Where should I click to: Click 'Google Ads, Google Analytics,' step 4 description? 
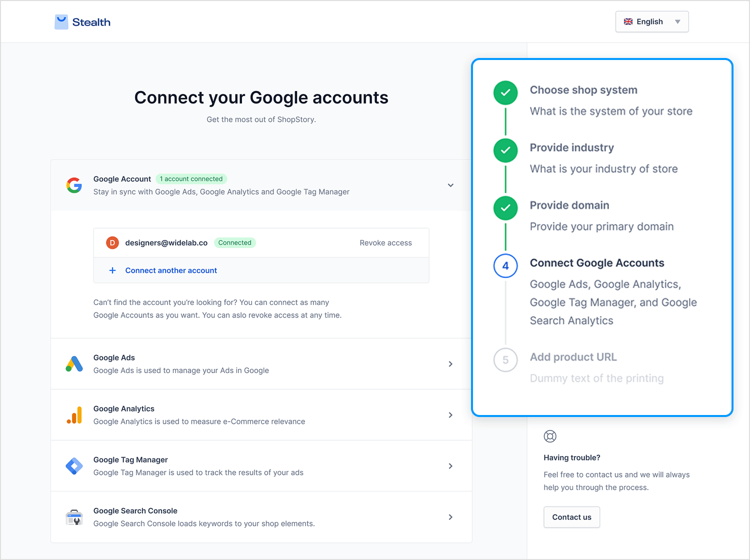click(613, 302)
